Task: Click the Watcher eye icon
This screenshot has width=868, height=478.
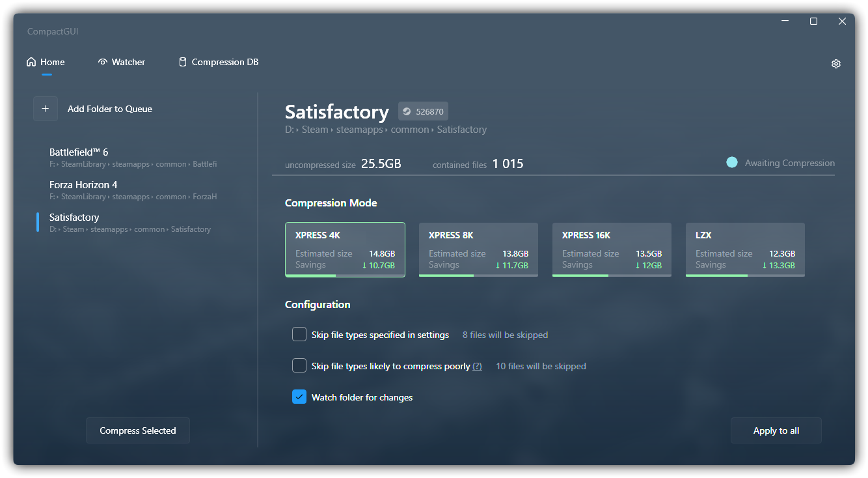Action: [103, 62]
